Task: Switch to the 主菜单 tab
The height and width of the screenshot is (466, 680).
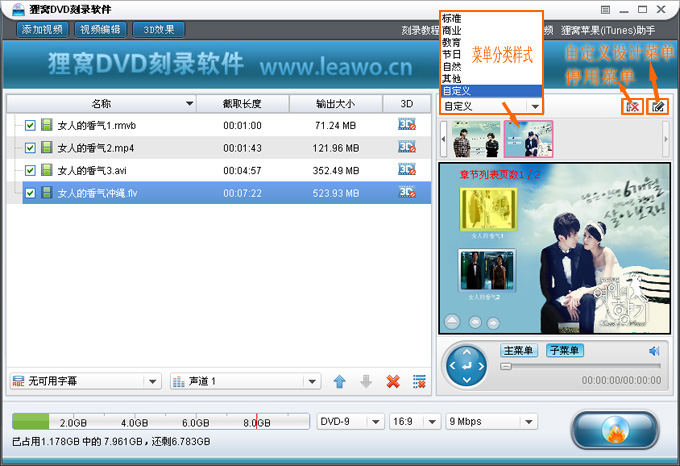Action: click(519, 351)
